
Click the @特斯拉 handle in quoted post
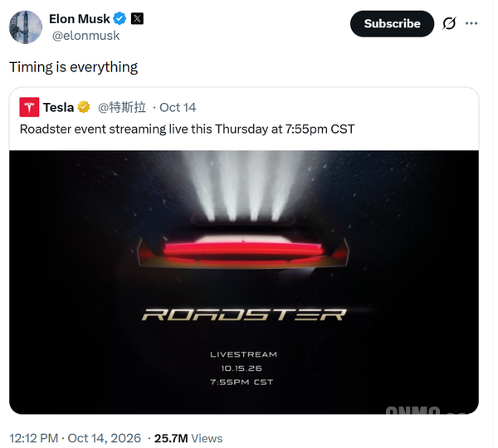pos(122,108)
